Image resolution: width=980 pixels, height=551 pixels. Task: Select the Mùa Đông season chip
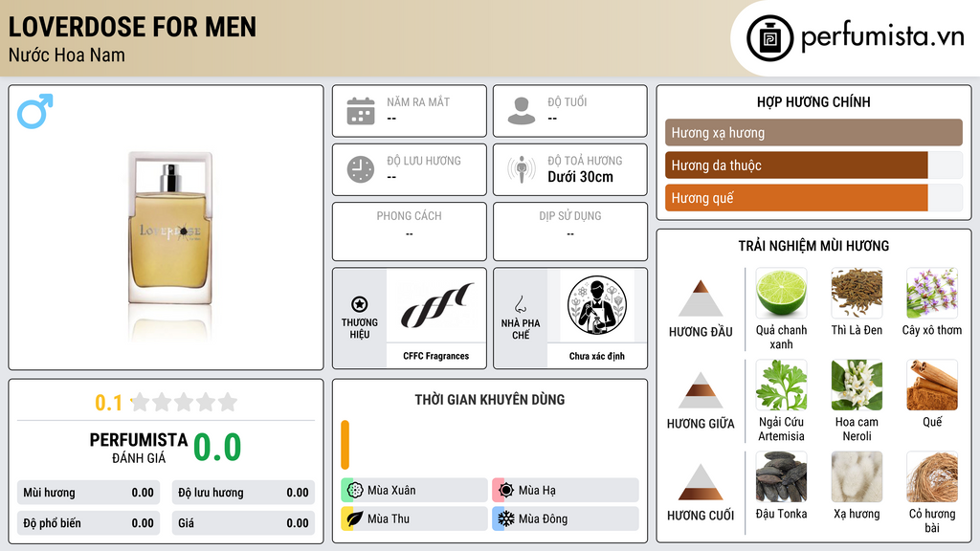[566, 518]
